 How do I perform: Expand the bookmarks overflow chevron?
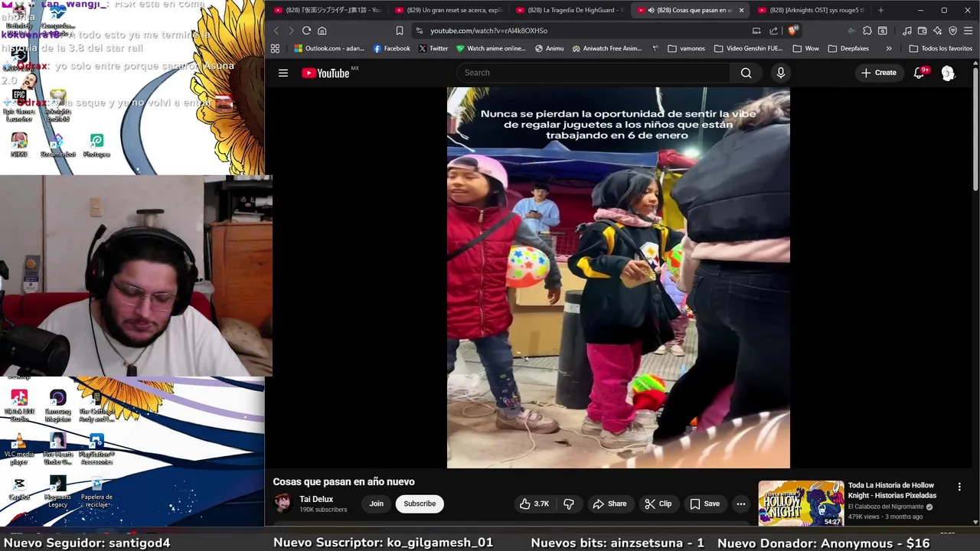[888, 48]
